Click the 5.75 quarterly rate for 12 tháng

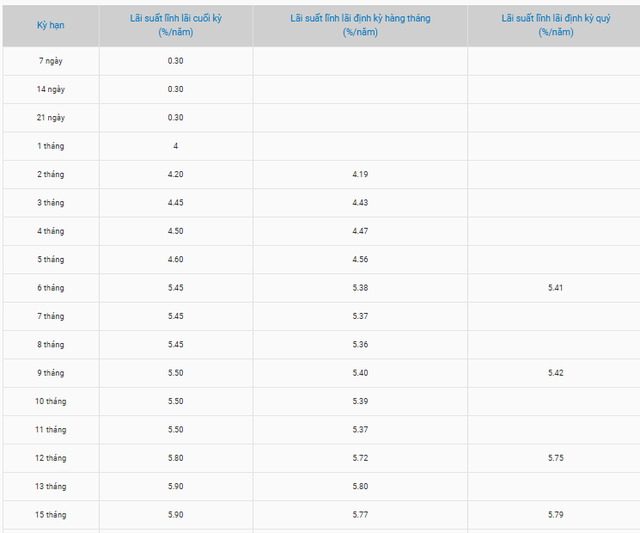[x=556, y=457]
